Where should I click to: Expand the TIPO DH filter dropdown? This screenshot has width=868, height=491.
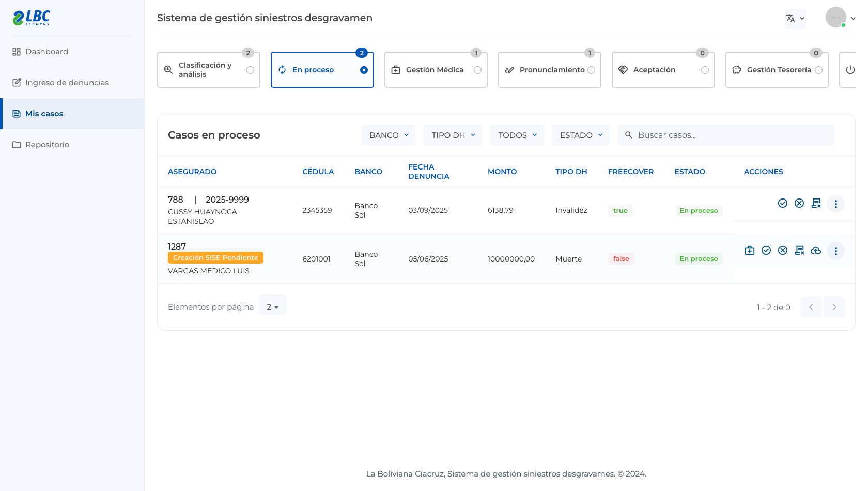(453, 135)
